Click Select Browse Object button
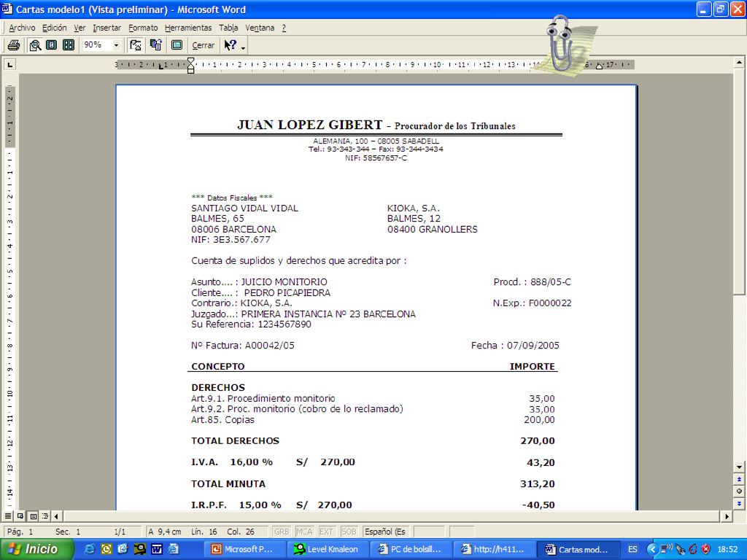 [x=740, y=491]
